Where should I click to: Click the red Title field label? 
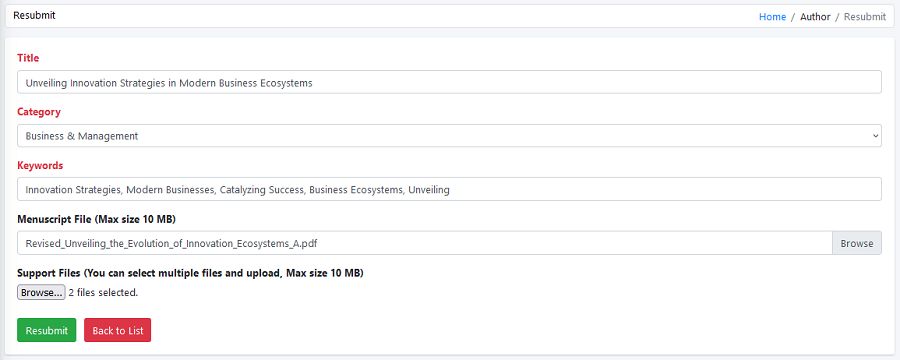pos(28,58)
